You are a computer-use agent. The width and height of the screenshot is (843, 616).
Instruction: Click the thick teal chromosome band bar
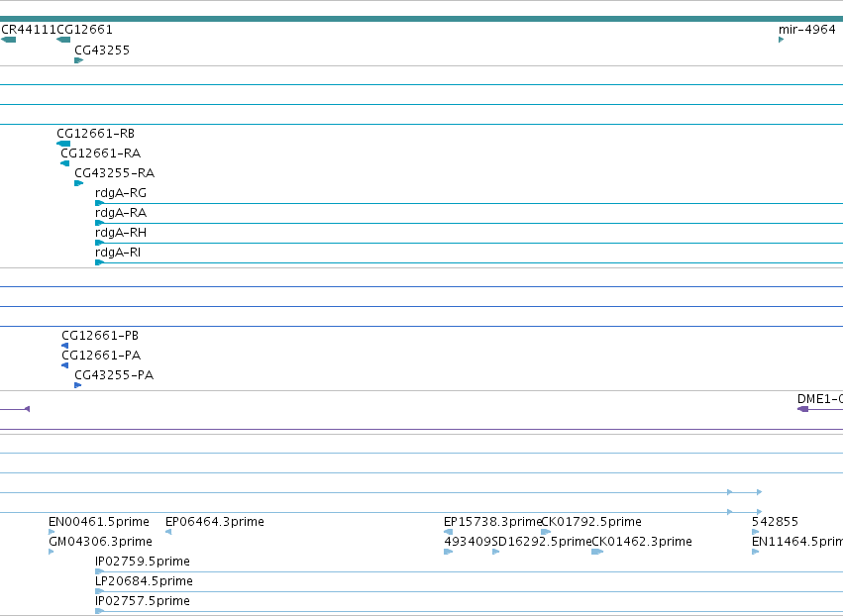[x=422, y=19]
